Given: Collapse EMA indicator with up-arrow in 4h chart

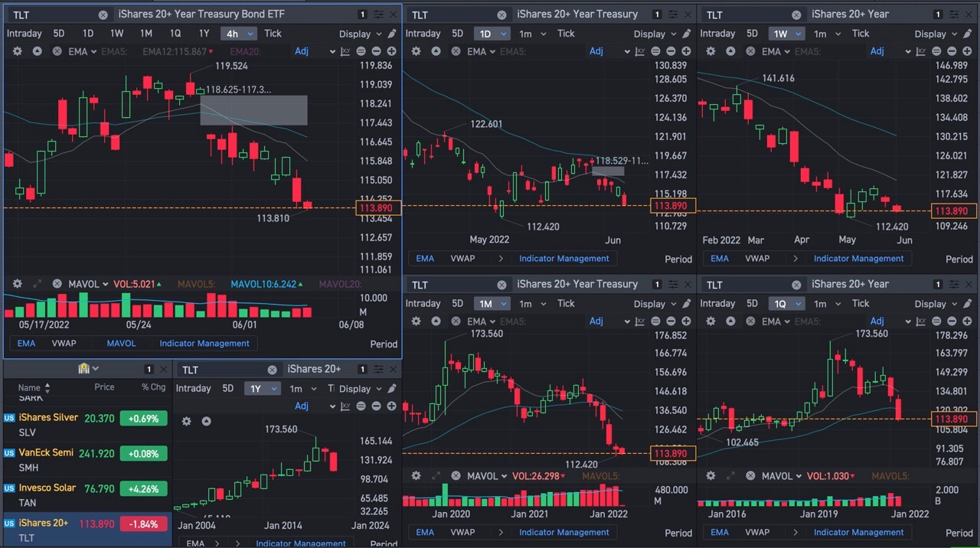Looking at the screenshot, I should point(37,51).
